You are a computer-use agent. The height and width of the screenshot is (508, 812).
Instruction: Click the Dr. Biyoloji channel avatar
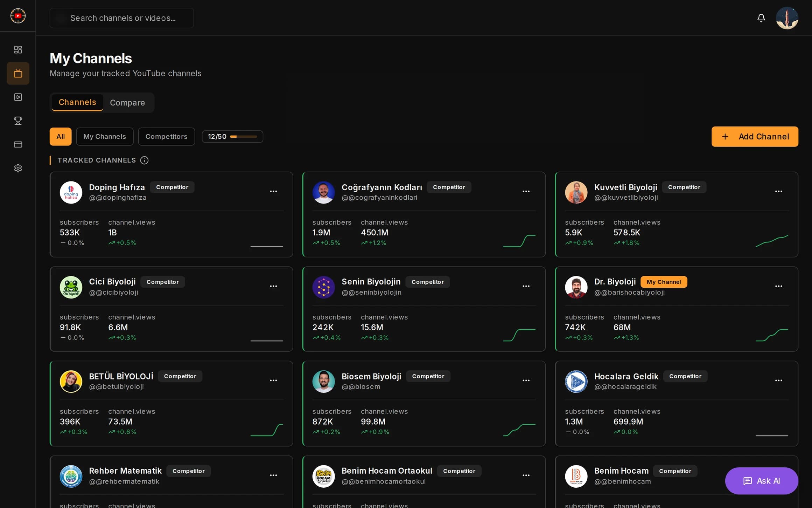576,287
